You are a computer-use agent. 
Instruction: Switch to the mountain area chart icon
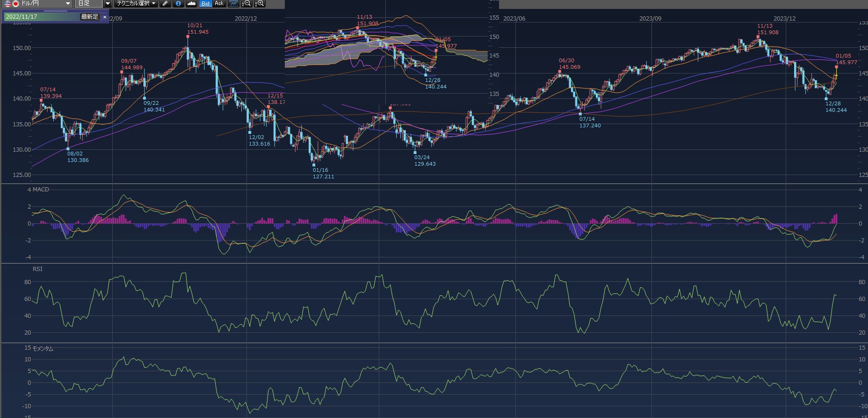[191, 3]
